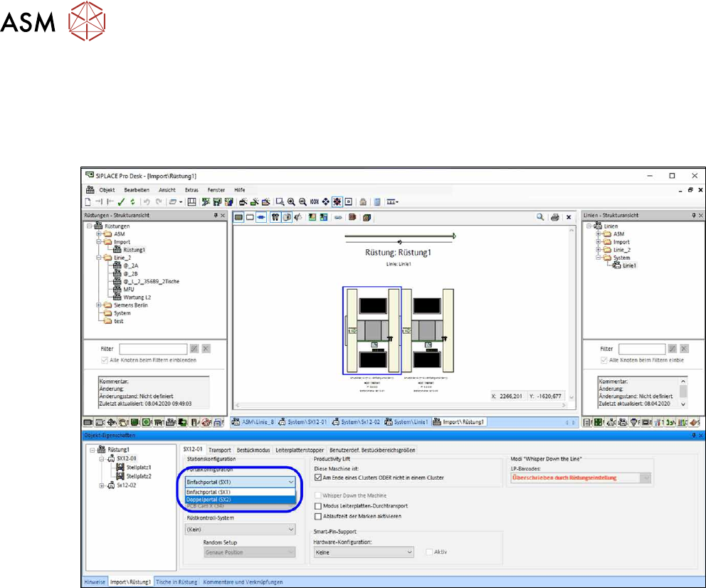Pin the Rüstungen Strukturansicht panel
The height and width of the screenshot is (588, 706).
point(216,216)
